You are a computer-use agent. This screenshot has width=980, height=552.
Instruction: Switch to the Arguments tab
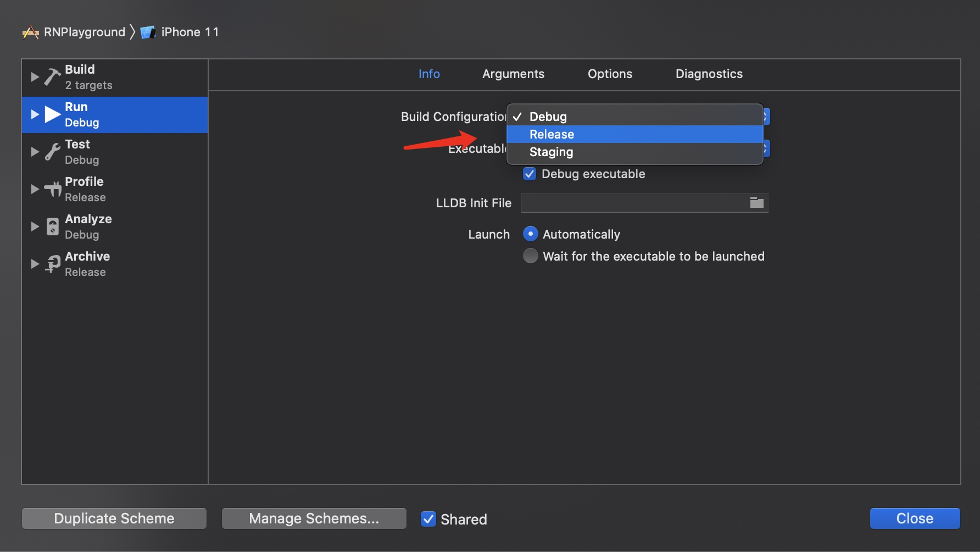pos(513,74)
